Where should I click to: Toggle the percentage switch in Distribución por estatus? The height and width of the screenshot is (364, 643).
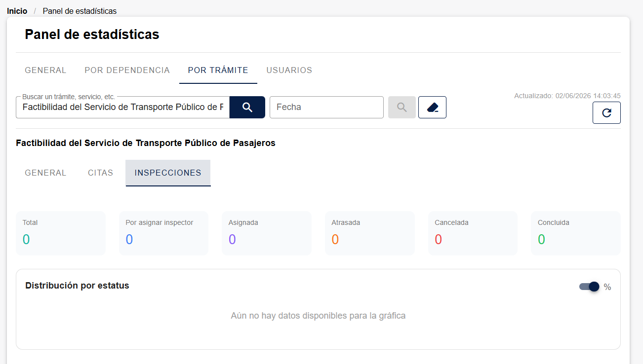coord(589,287)
